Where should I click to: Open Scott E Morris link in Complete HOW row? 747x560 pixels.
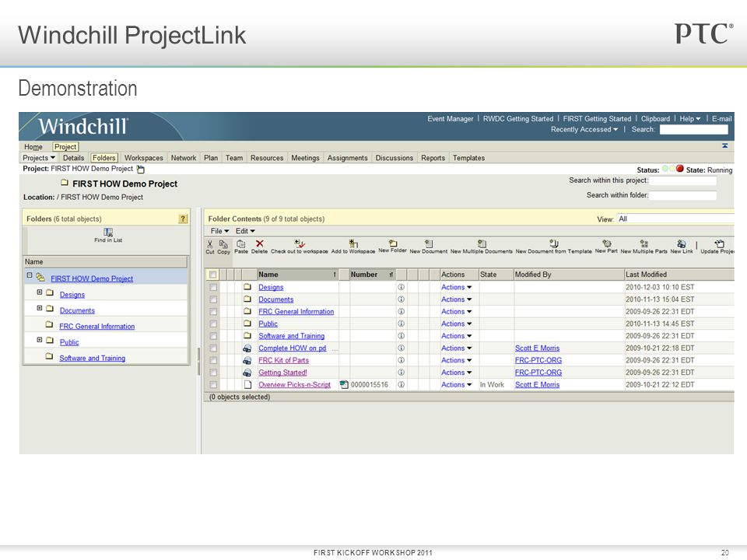(537, 348)
